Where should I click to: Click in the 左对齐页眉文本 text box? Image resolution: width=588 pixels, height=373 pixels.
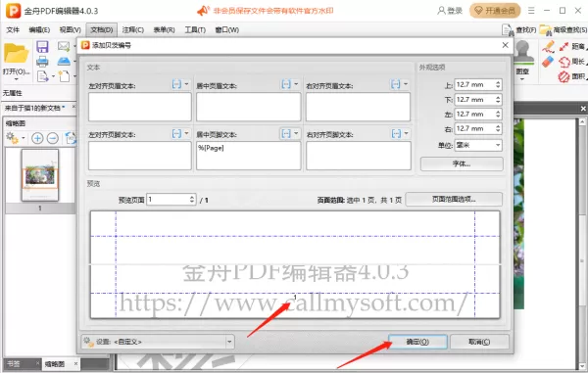pos(140,107)
